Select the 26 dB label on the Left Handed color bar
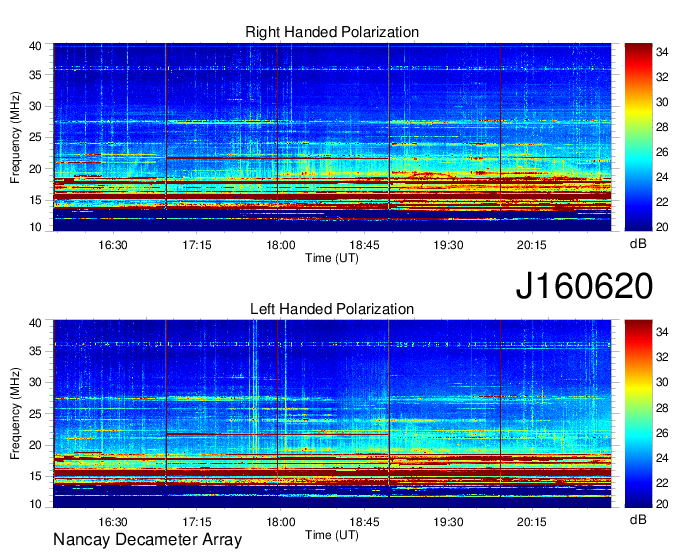The height and width of the screenshot is (552, 680). point(662,433)
